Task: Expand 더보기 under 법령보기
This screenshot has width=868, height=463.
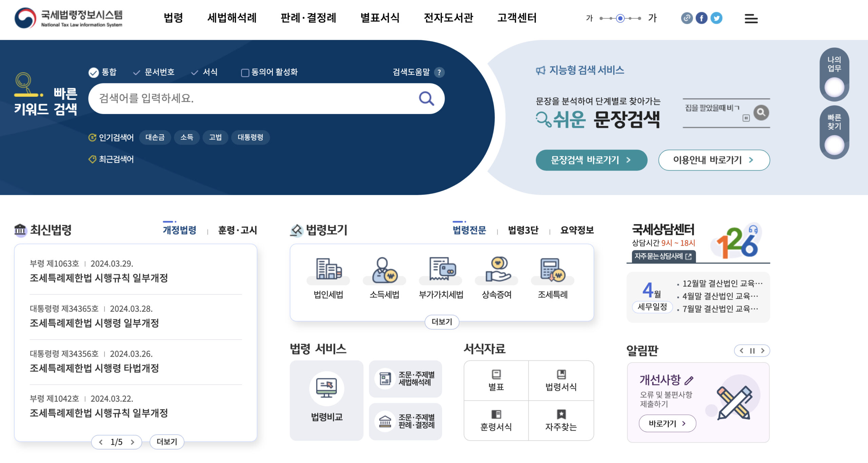Action: (x=441, y=322)
